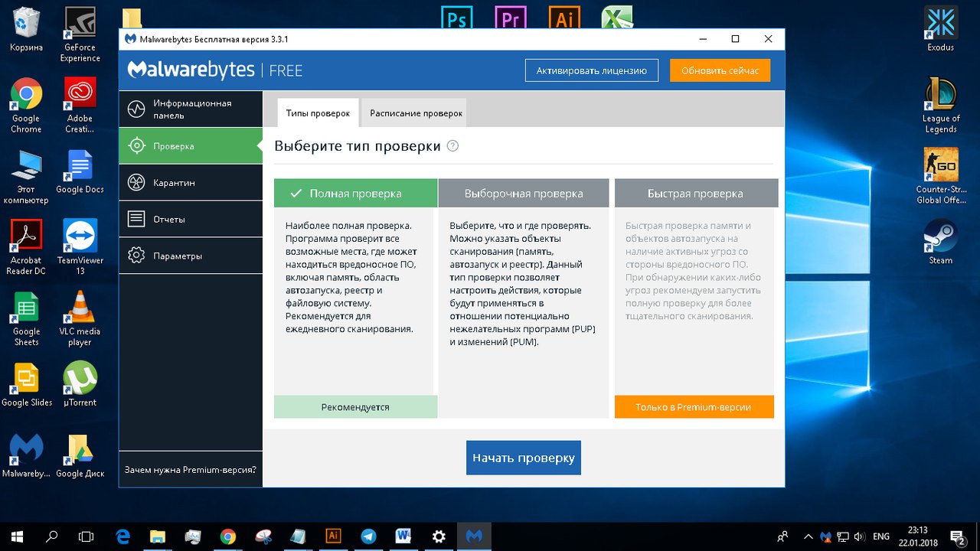Open the Google Slides desktop shortcut
This screenshot has width=980, height=551.
click(26, 385)
